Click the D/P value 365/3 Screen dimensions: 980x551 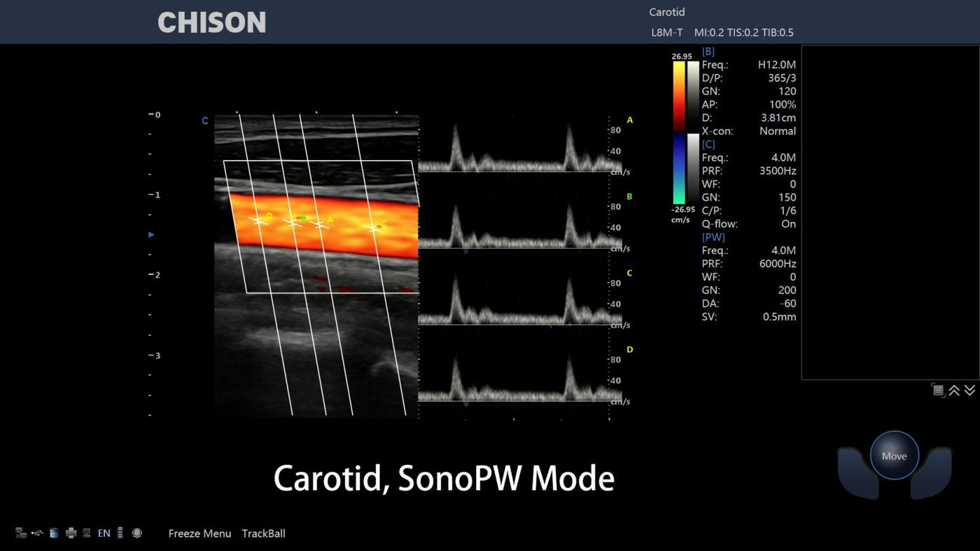(x=782, y=78)
